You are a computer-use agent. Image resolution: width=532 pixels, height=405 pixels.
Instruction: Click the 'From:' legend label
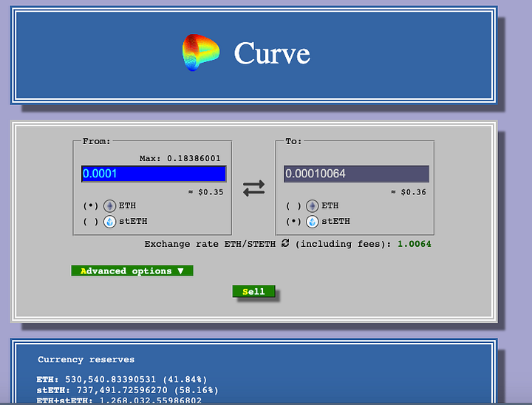(x=96, y=141)
